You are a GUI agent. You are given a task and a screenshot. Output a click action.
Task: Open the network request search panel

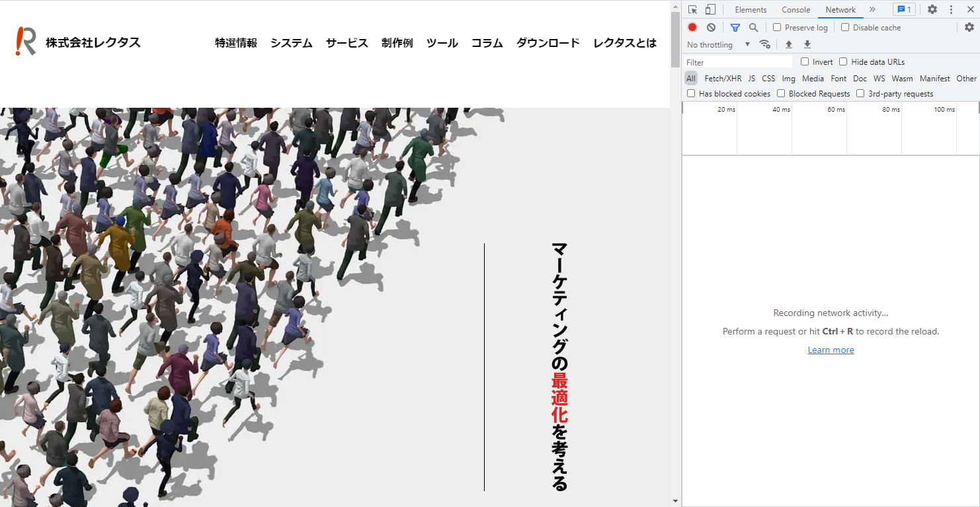point(753,27)
